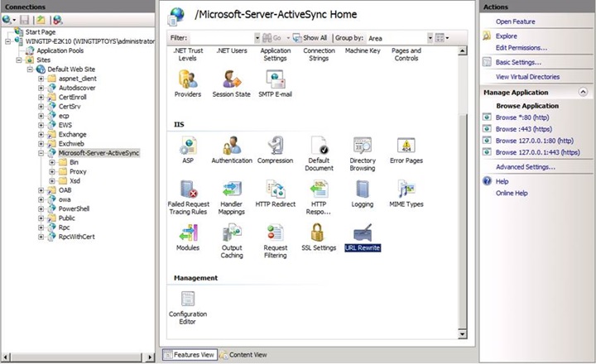
Task: Click the create connection globe icon
Action: coord(7,20)
